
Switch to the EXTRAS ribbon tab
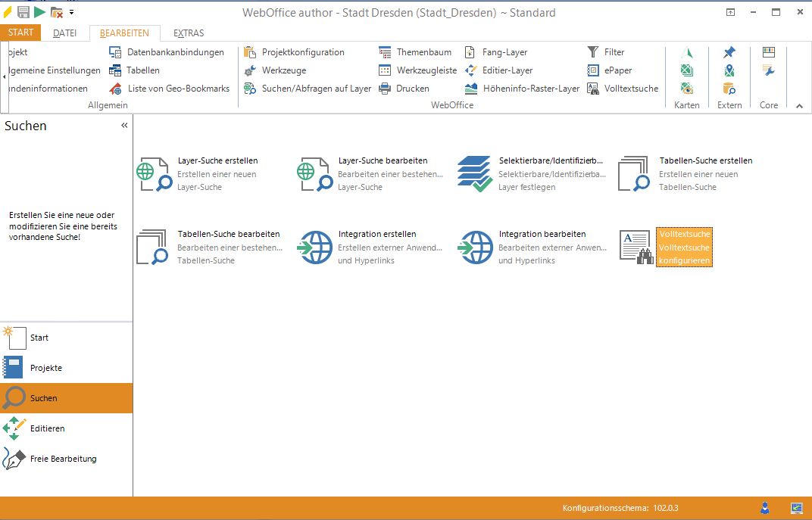point(189,33)
